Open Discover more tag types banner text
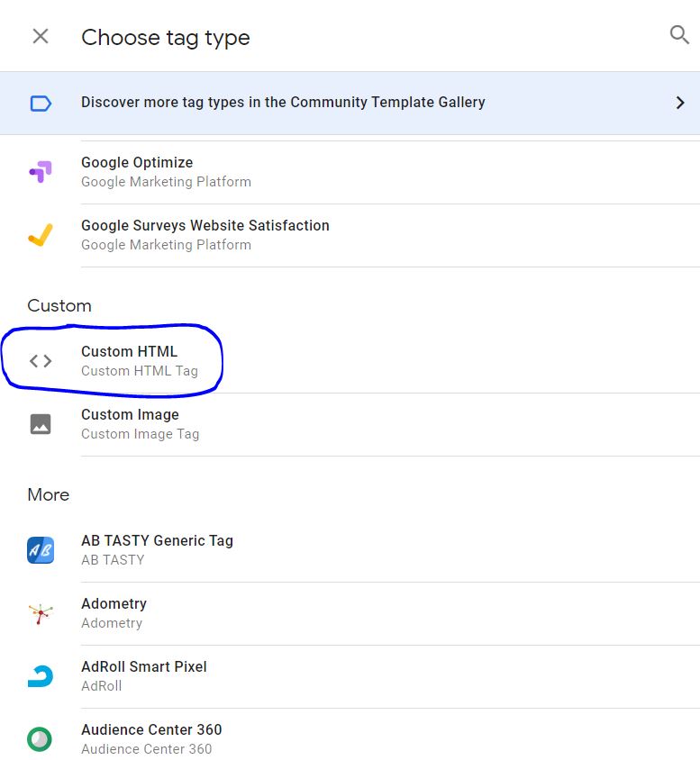 click(x=283, y=103)
